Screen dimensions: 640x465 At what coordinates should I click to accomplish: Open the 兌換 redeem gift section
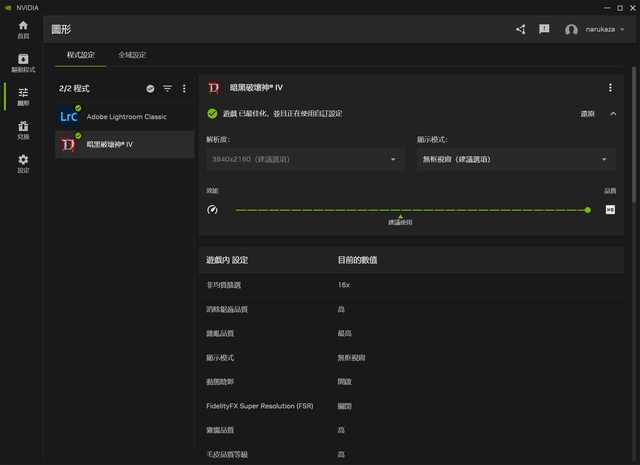23,130
